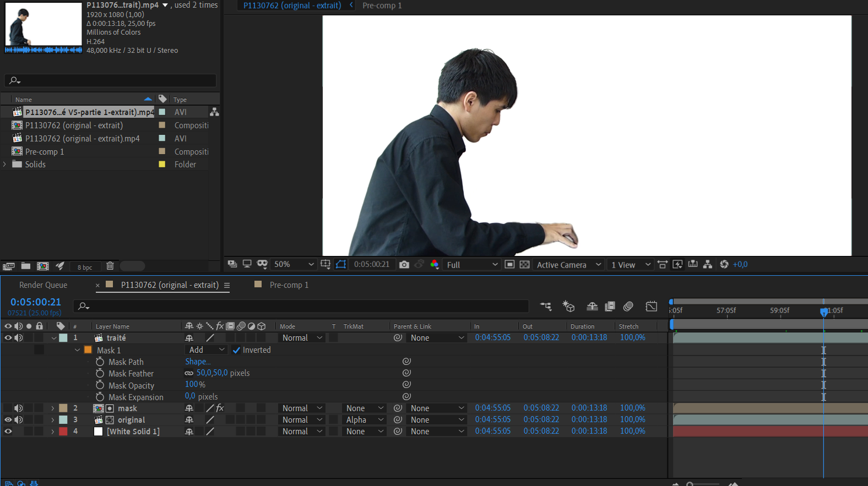The height and width of the screenshot is (486, 868).
Task: Hide the traité layer video
Action: (x=8, y=338)
